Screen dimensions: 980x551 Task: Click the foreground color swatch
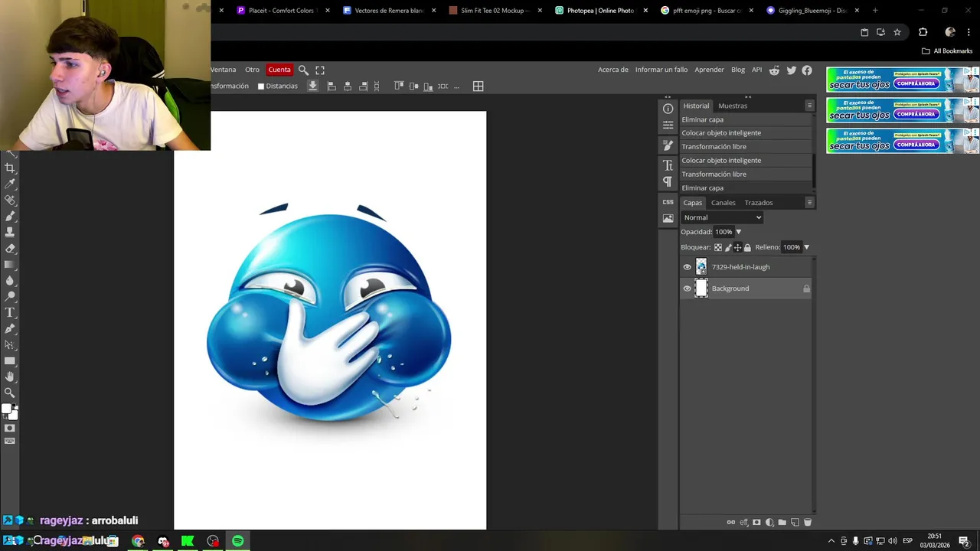(x=6, y=409)
